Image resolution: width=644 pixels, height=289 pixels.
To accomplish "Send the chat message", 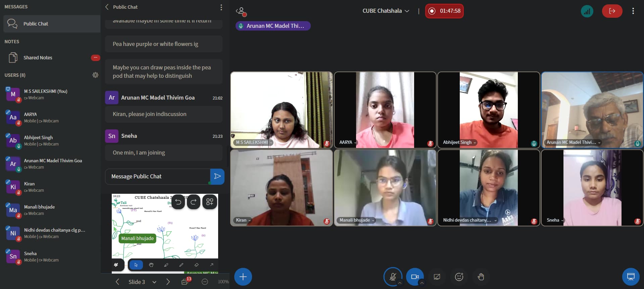I will point(217,176).
